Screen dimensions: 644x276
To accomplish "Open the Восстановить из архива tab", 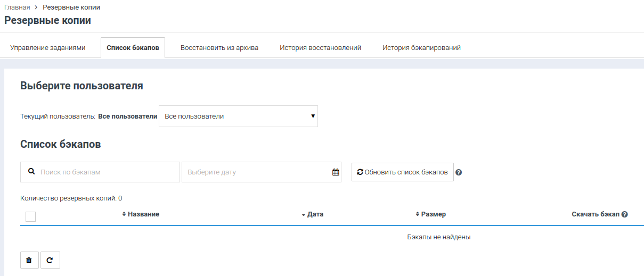I will [x=219, y=48].
